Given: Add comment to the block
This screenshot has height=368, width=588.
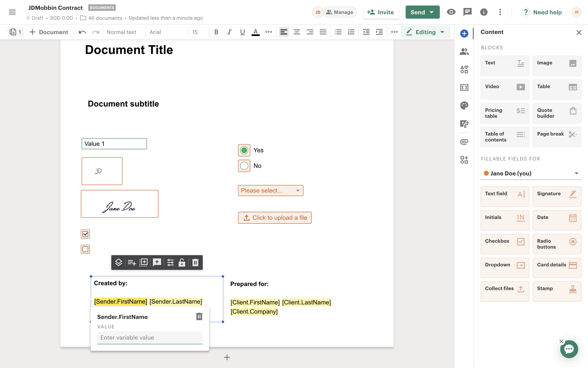Looking at the screenshot, I should tap(157, 263).
